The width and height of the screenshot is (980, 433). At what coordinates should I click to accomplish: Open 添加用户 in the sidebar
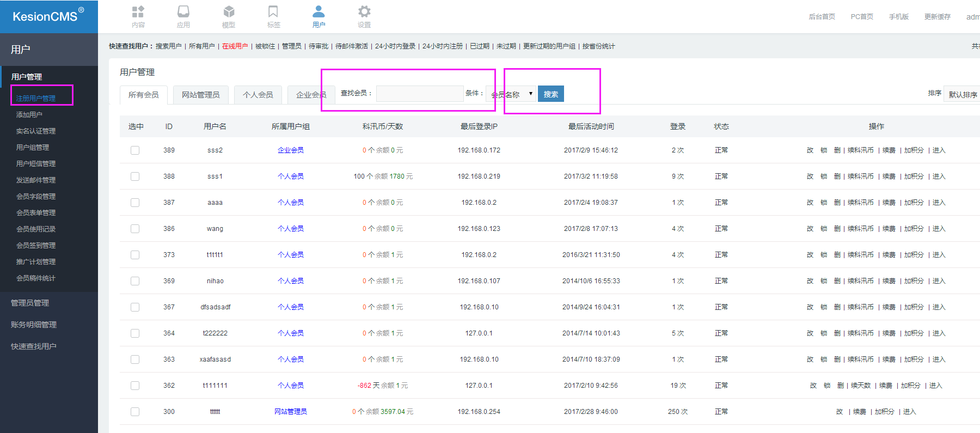[x=29, y=115]
